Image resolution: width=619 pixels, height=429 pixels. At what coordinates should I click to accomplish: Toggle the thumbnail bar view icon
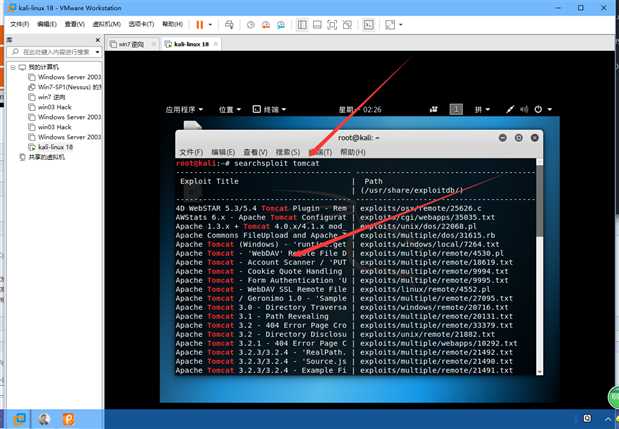pos(317,25)
